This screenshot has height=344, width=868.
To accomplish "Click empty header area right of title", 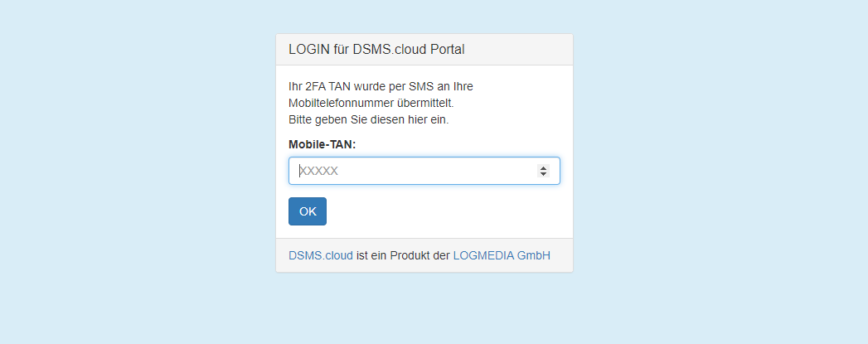I will tap(522, 49).
